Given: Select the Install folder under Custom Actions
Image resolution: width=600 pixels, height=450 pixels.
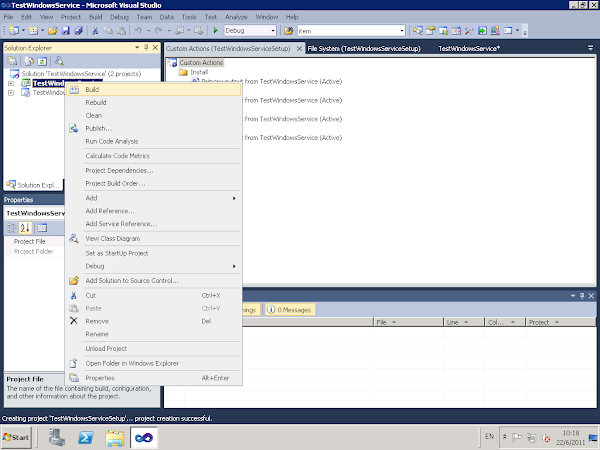Looking at the screenshot, I should click(199, 72).
